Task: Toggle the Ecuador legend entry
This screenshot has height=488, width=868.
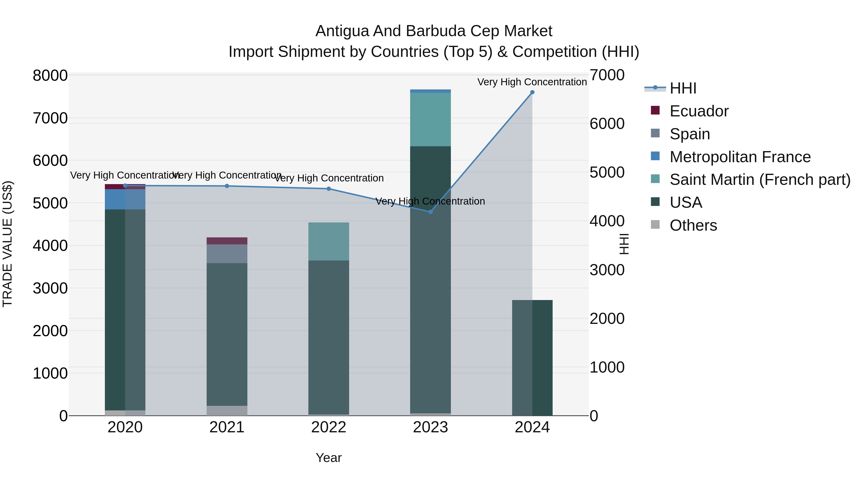Action: (x=689, y=111)
